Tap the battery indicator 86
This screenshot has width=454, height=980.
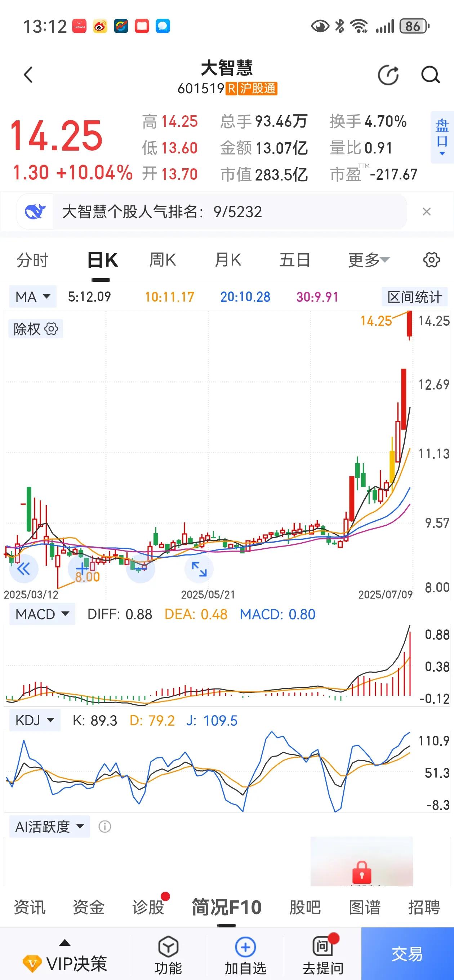pos(414,26)
